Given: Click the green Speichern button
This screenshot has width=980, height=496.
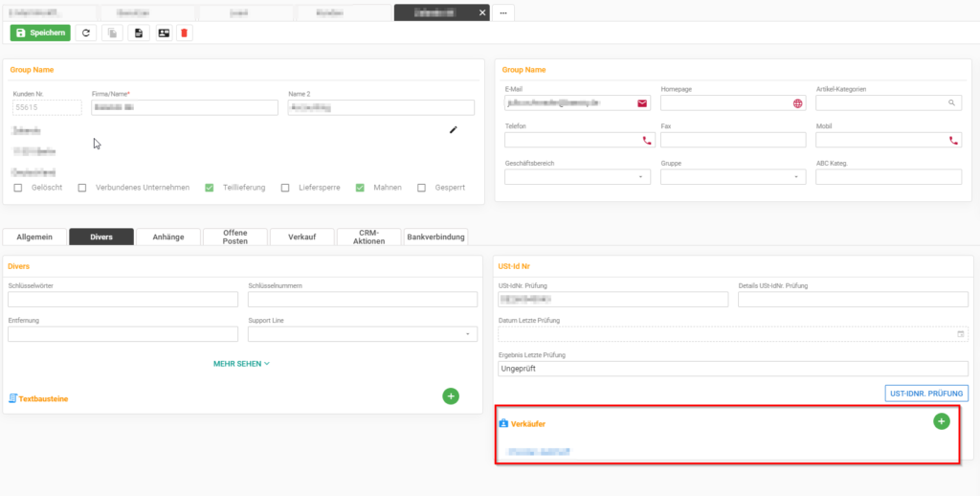Looking at the screenshot, I should 40,34.
